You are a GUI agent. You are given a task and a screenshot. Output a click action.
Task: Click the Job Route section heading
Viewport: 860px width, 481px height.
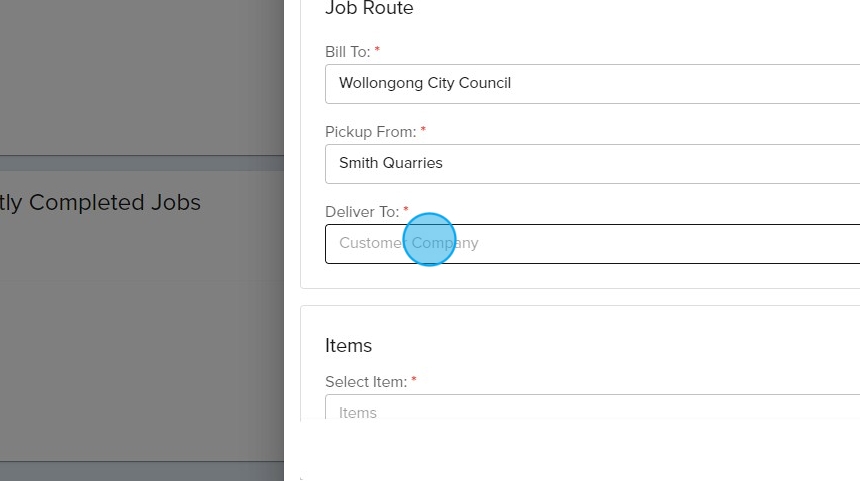point(369,9)
